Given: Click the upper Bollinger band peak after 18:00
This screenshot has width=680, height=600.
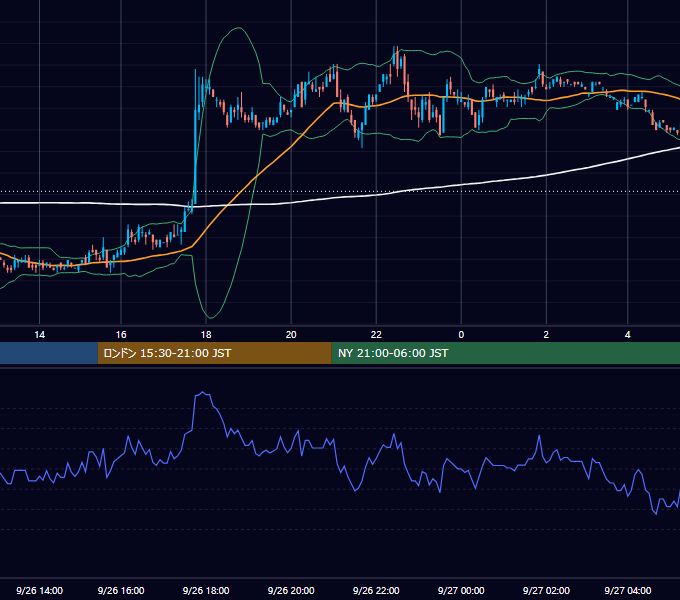Looking at the screenshot, I should click(239, 28).
